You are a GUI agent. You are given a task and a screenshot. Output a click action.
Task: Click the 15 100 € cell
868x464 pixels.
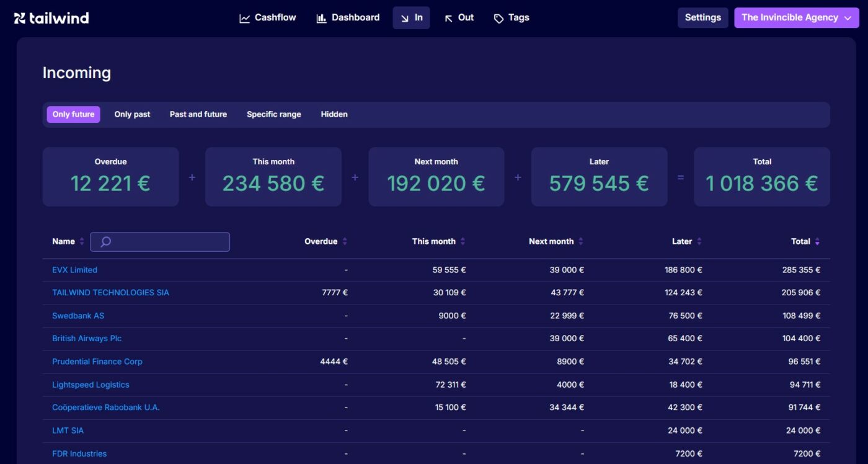(451, 408)
